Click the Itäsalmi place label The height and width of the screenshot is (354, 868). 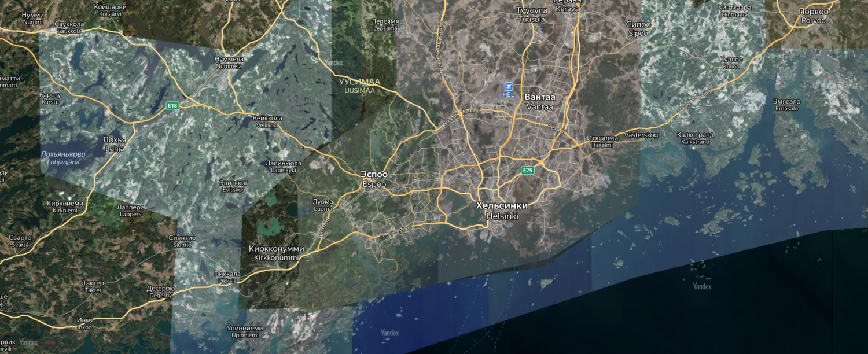pyautogui.click(x=602, y=141)
